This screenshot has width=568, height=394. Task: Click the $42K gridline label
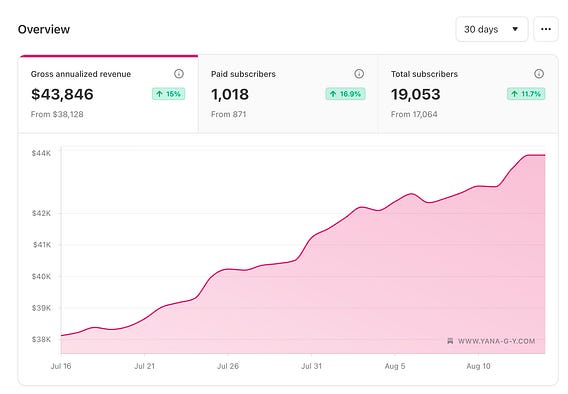[x=41, y=213]
